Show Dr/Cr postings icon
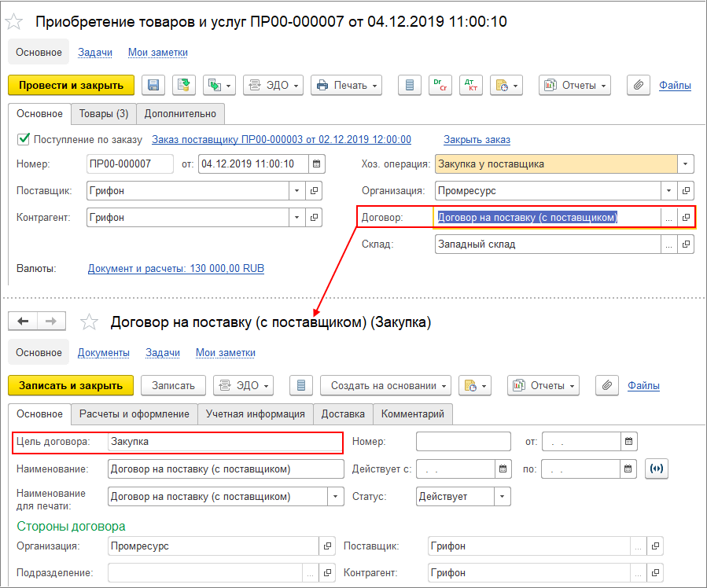This screenshot has width=707, height=588. (x=440, y=85)
